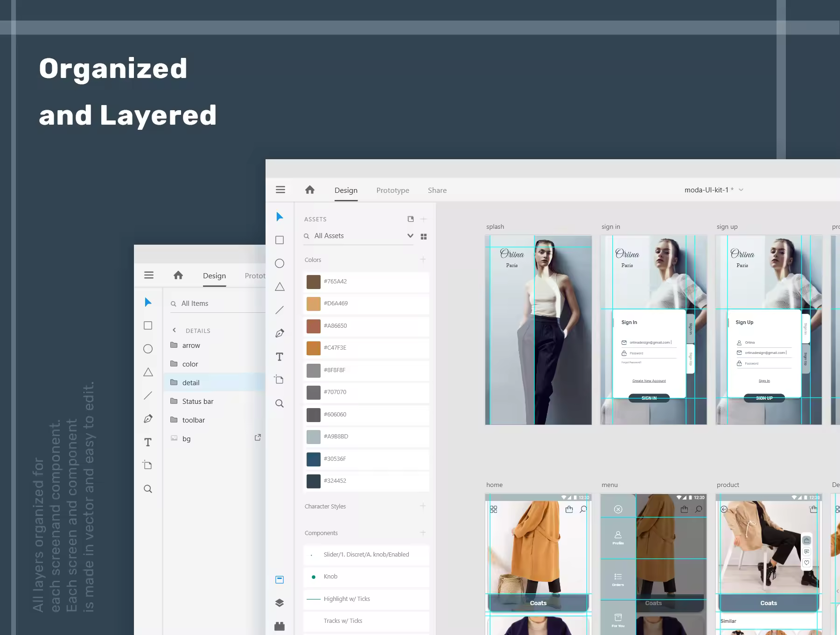Select the splash artboard thumbnail
The width and height of the screenshot is (840, 635).
coord(539,330)
